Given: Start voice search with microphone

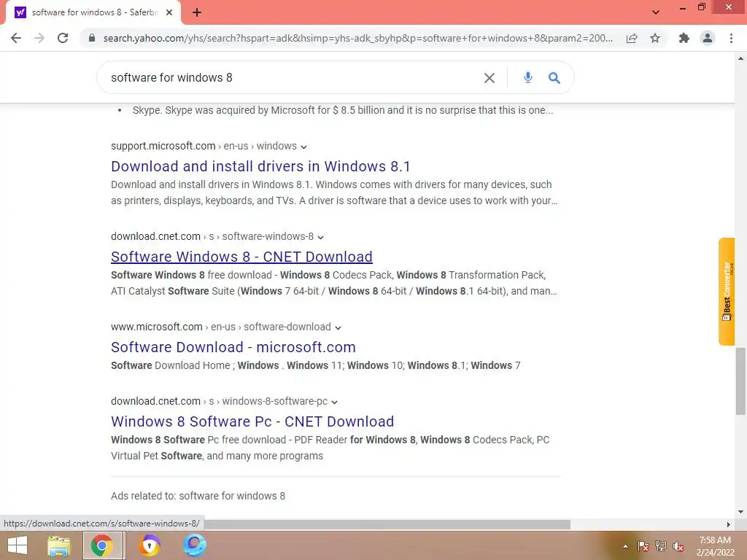Looking at the screenshot, I should click(x=528, y=77).
